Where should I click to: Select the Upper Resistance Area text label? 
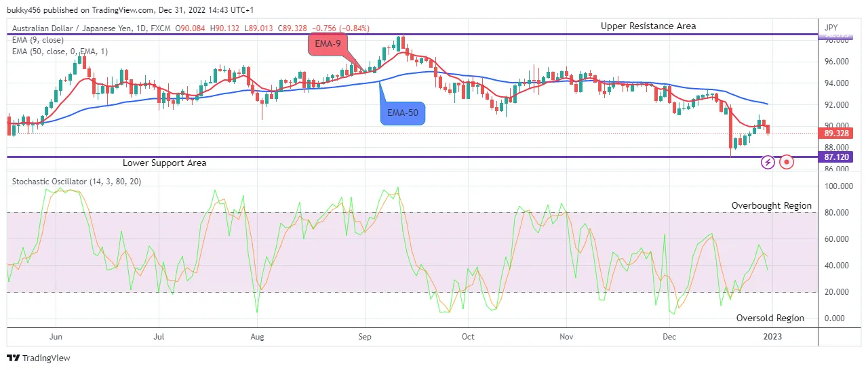[x=648, y=26]
